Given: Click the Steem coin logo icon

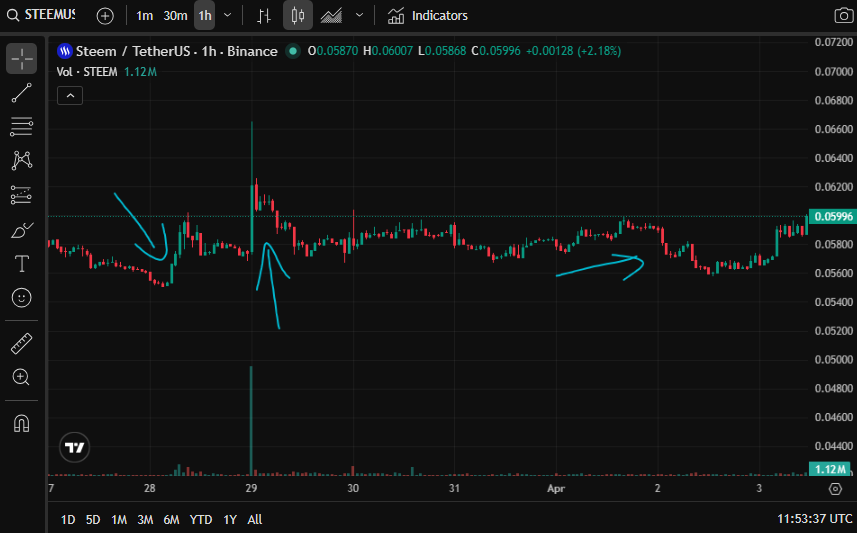Looking at the screenshot, I should click(65, 51).
